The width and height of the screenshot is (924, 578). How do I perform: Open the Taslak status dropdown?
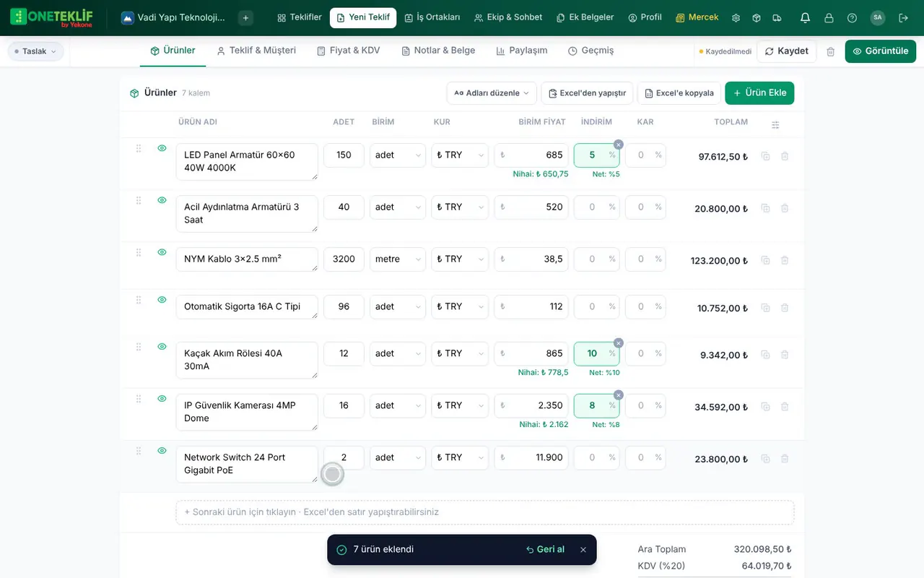pos(35,51)
